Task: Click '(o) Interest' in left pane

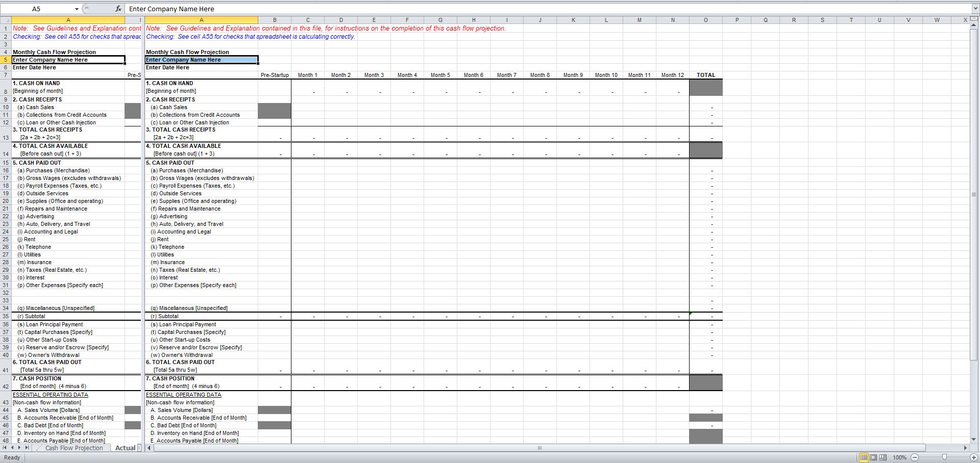Action: 31,277
